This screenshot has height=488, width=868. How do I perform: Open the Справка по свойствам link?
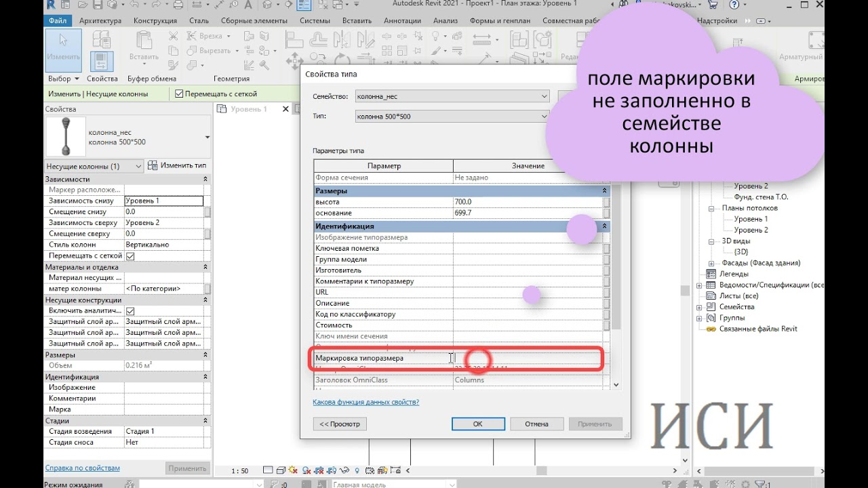point(82,468)
